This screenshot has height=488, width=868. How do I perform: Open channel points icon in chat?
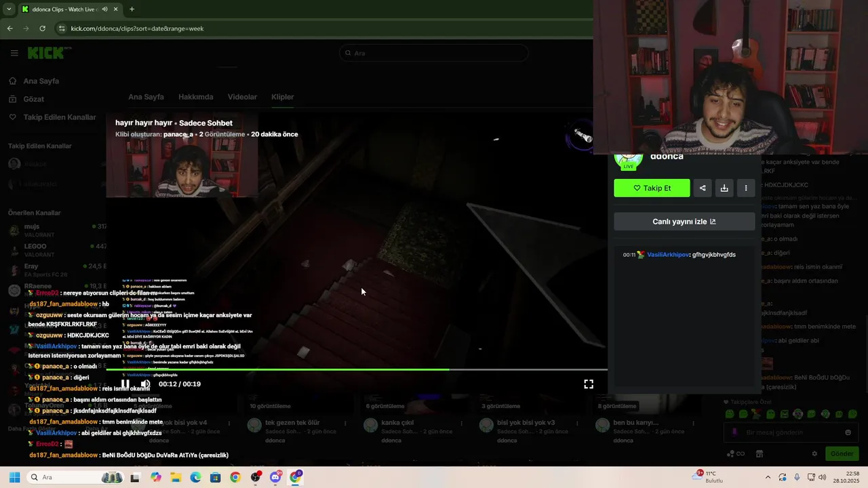[x=735, y=454]
